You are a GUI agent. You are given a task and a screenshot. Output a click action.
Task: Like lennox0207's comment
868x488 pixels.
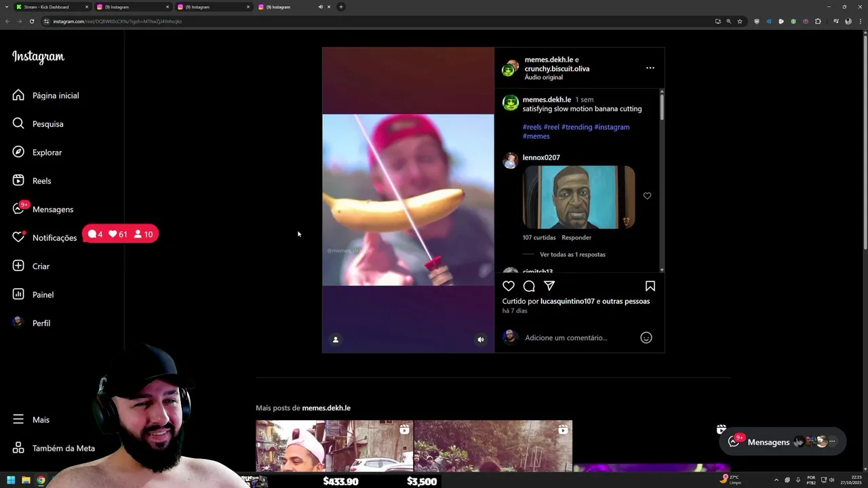pos(647,196)
